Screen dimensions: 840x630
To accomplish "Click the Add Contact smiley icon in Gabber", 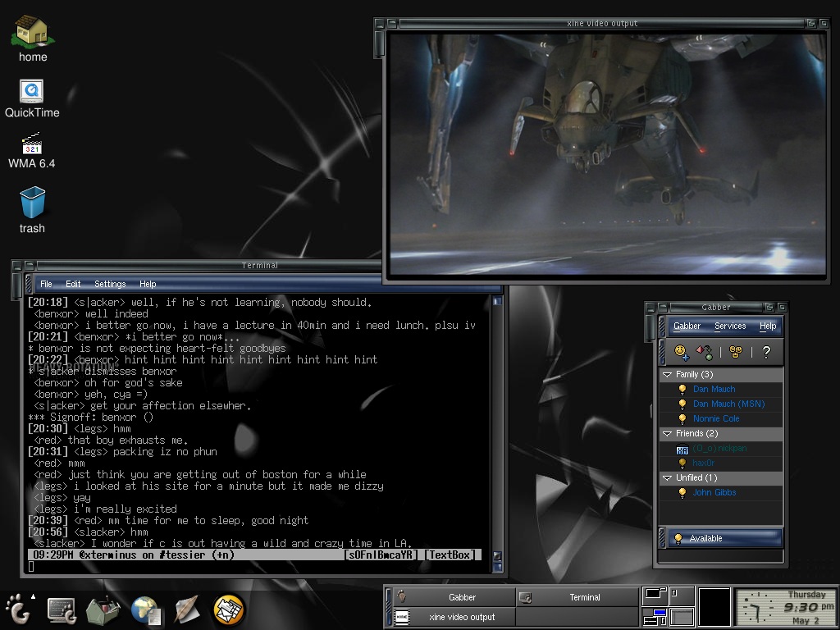I will coord(682,352).
